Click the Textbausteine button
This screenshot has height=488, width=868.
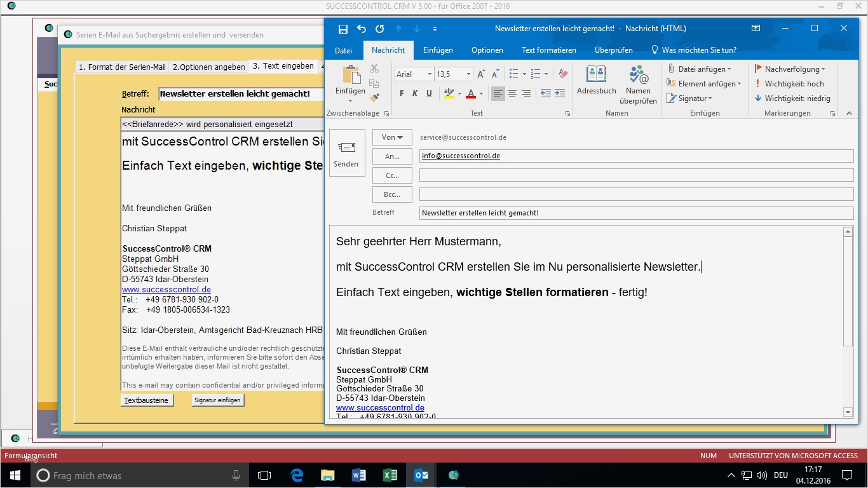(146, 400)
